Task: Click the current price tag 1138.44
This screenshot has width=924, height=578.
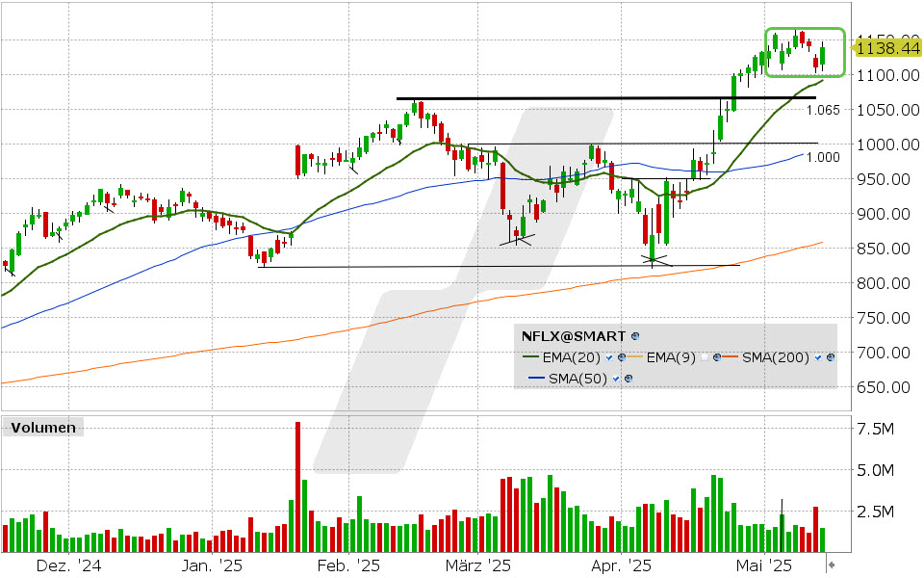Action: (887, 48)
